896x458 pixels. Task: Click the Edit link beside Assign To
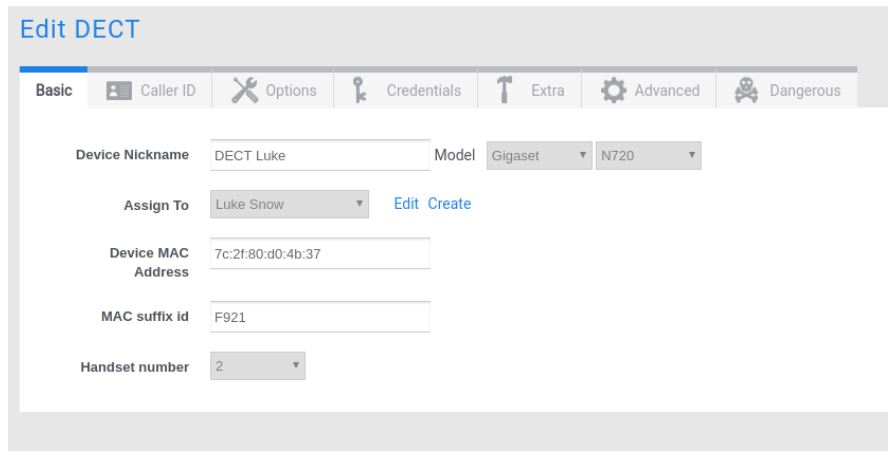click(405, 204)
